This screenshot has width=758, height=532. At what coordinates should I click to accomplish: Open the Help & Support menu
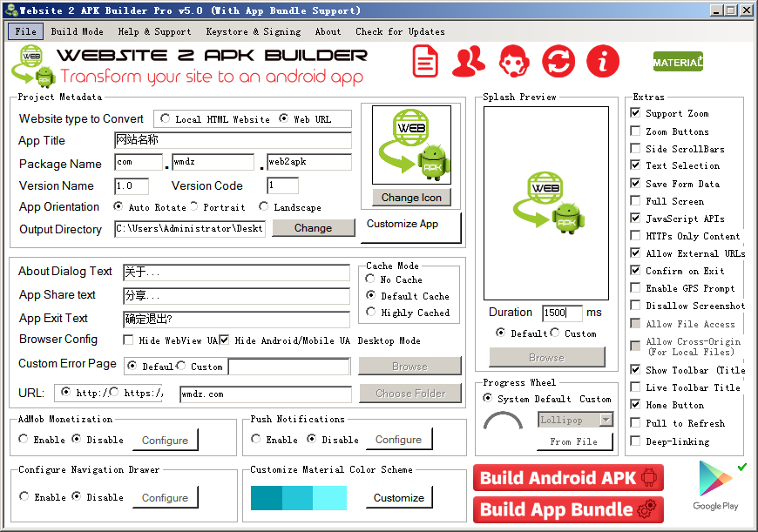[x=155, y=31]
